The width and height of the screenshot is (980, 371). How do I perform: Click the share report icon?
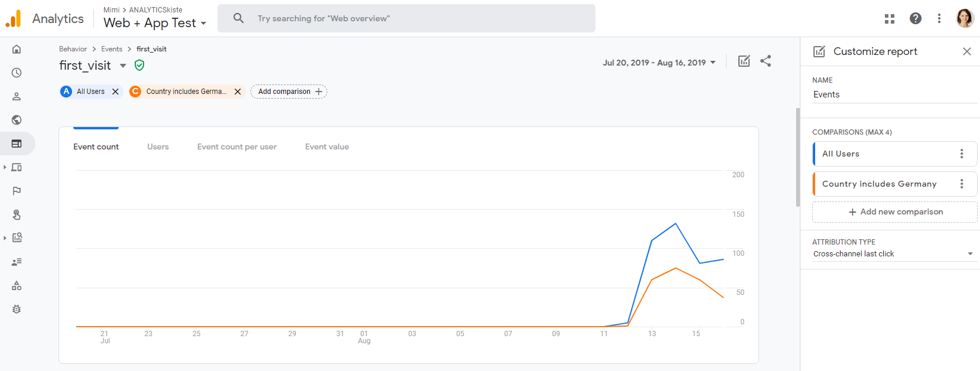pyautogui.click(x=766, y=61)
